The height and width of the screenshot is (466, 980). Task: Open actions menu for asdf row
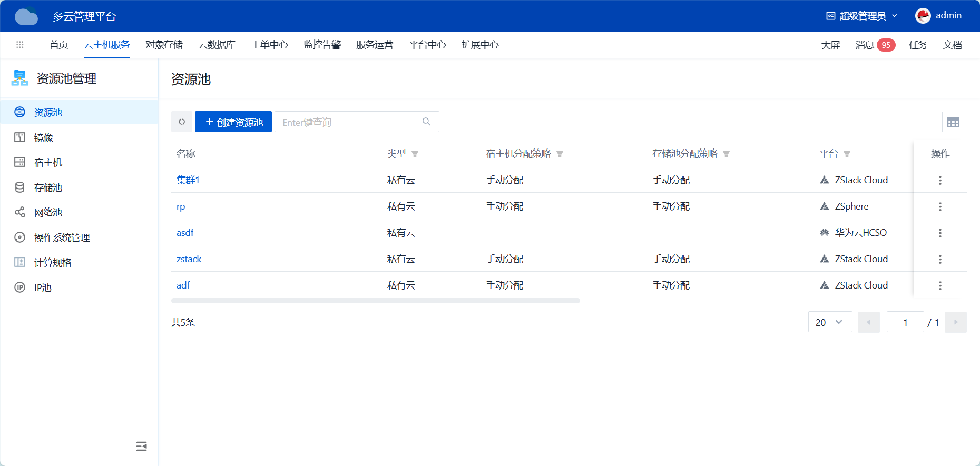tap(940, 233)
